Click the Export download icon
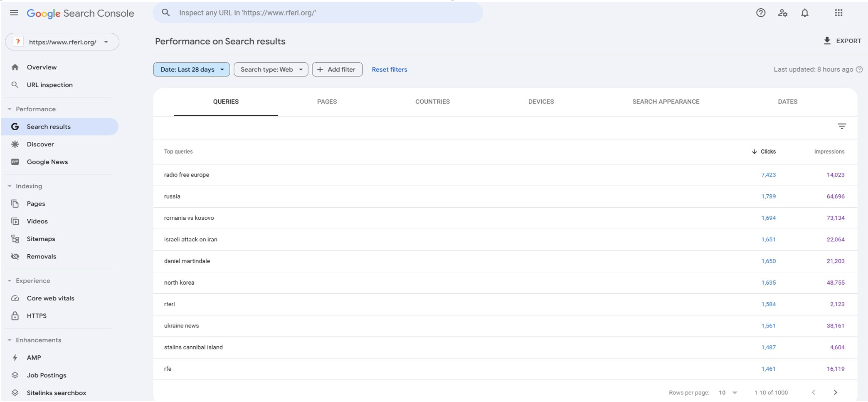The image size is (868, 402). [x=827, y=41]
